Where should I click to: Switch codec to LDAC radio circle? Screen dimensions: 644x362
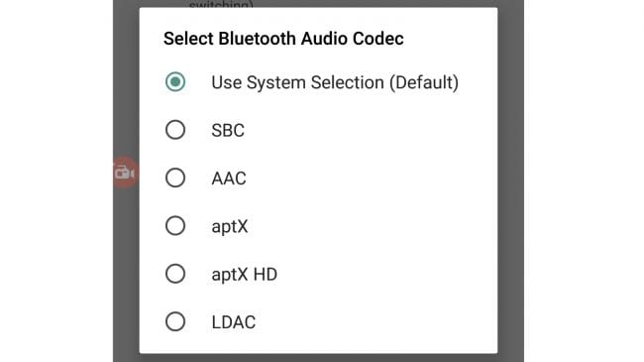[x=175, y=321]
